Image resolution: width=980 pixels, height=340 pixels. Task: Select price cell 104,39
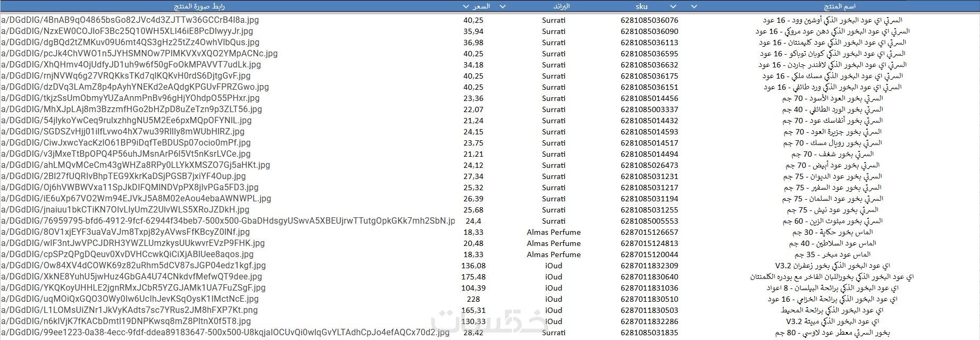pyautogui.click(x=473, y=288)
